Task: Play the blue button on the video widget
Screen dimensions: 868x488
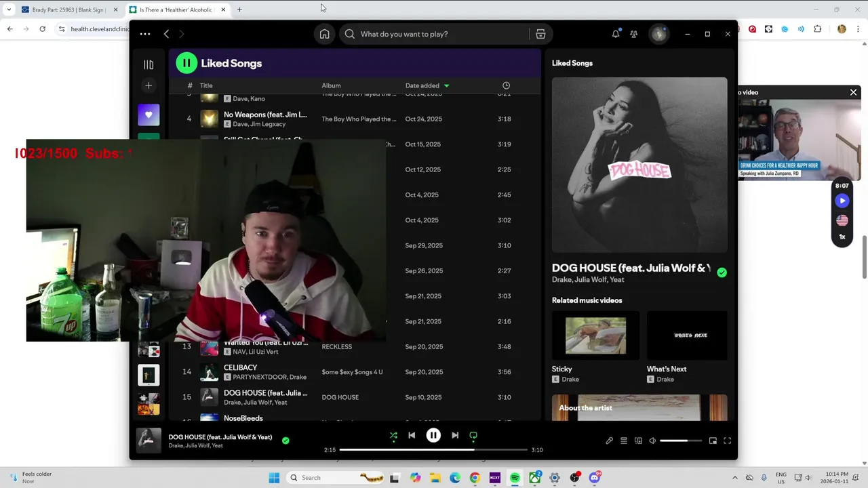Action: coord(842,201)
